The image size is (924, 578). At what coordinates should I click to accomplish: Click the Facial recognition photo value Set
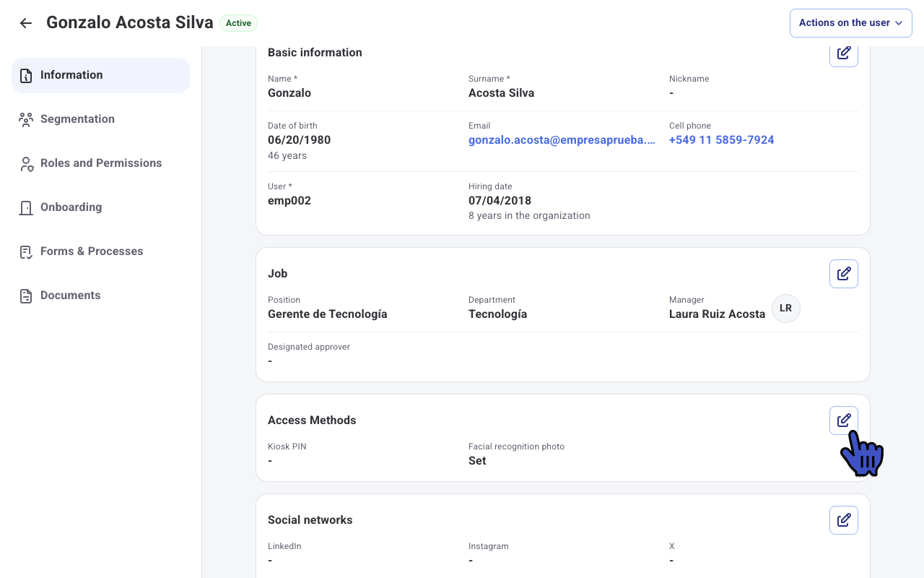coord(477,461)
